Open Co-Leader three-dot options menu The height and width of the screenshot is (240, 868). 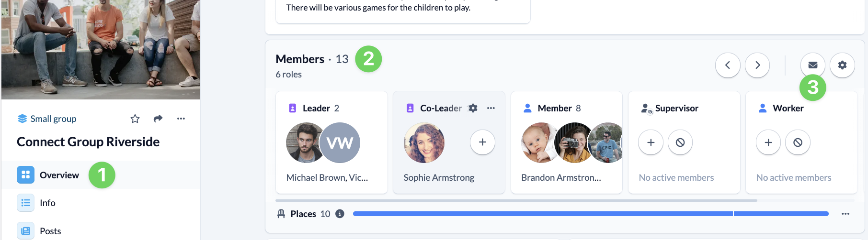click(x=491, y=108)
